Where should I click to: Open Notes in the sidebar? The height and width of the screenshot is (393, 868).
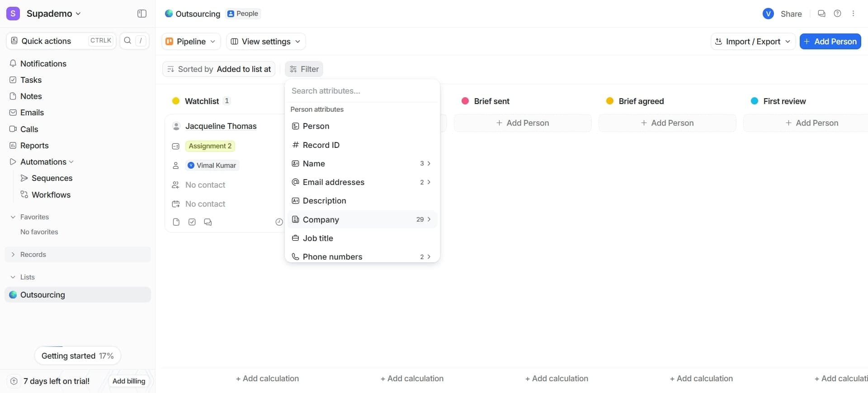(31, 96)
